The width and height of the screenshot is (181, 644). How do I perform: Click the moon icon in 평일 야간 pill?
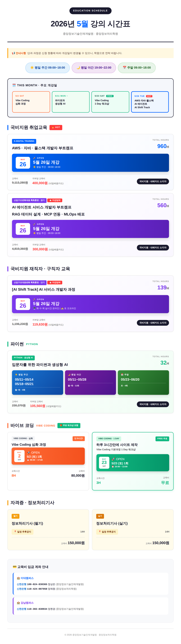(78, 68)
